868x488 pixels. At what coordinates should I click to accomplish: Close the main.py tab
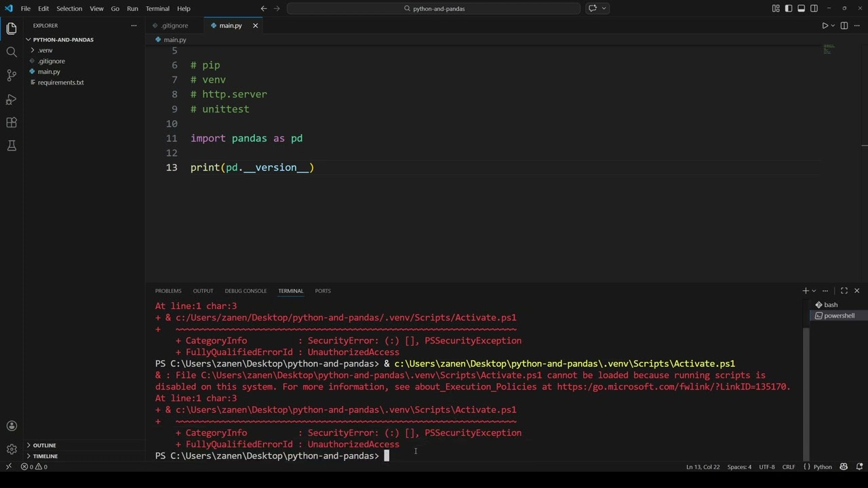(256, 26)
